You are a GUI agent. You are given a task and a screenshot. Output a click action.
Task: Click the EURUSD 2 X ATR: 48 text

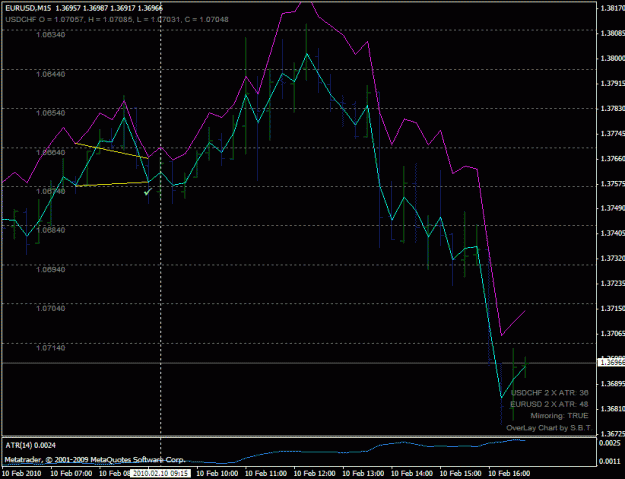pyautogui.click(x=549, y=404)
